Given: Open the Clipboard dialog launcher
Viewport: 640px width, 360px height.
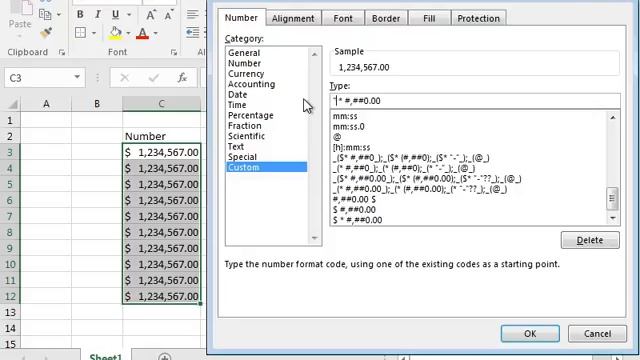Looking at the screenshot, I should pos(62,52).
